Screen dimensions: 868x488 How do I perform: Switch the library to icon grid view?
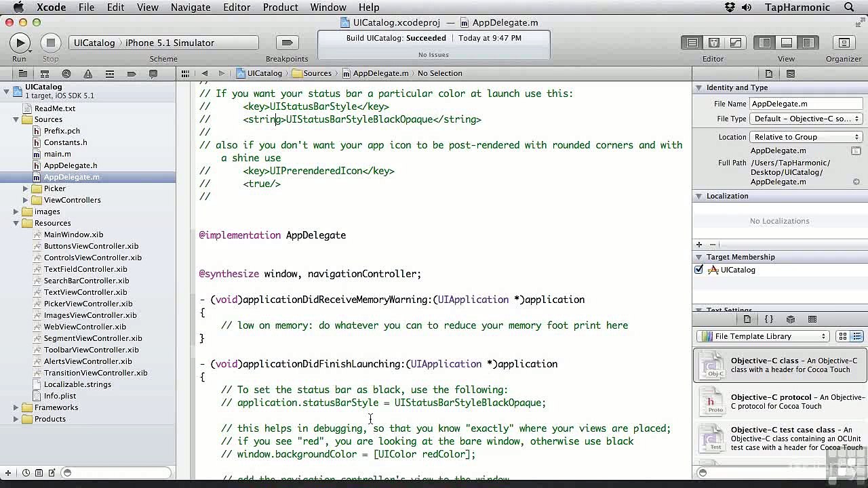coord(843,336)
